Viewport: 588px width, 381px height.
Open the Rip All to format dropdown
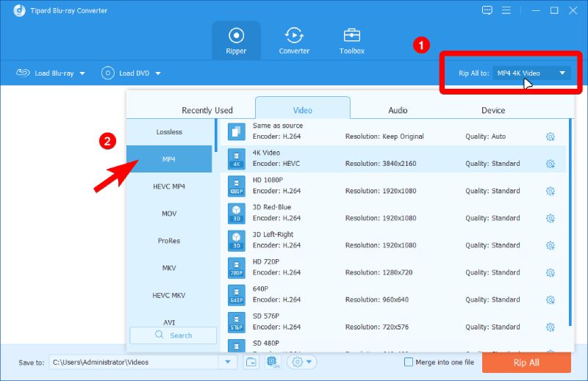pos(531,73)
